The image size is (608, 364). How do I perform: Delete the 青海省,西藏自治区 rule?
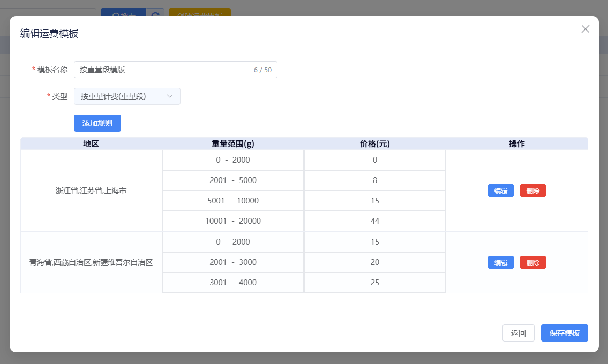pos(533,262)
